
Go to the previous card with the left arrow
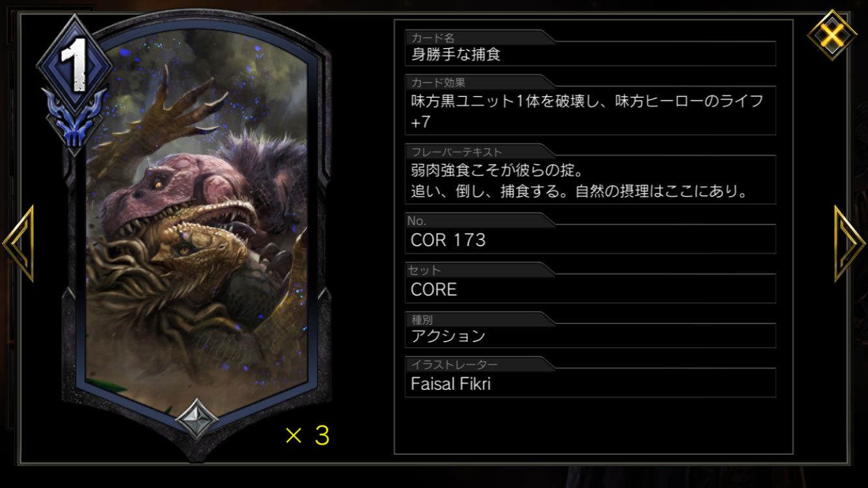click(18, 243)
